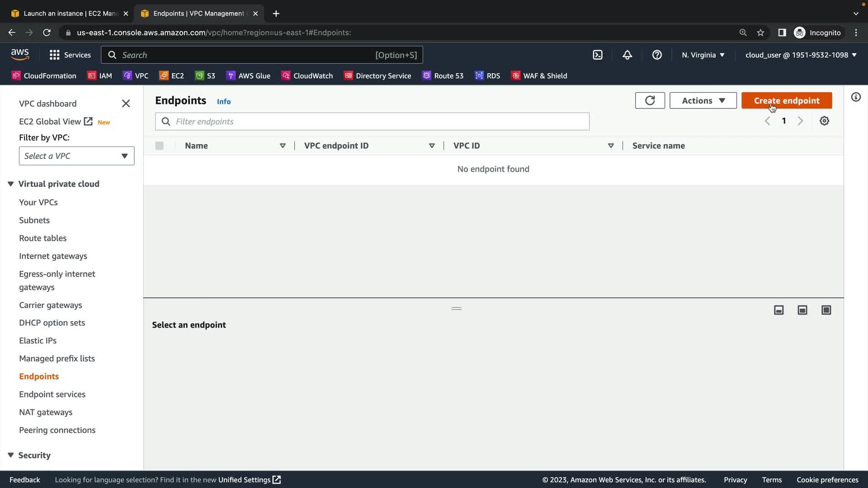This screenshot has width=868, height=488.
Task: Maximize split panel to full view
Action: [x=826, y=310]
